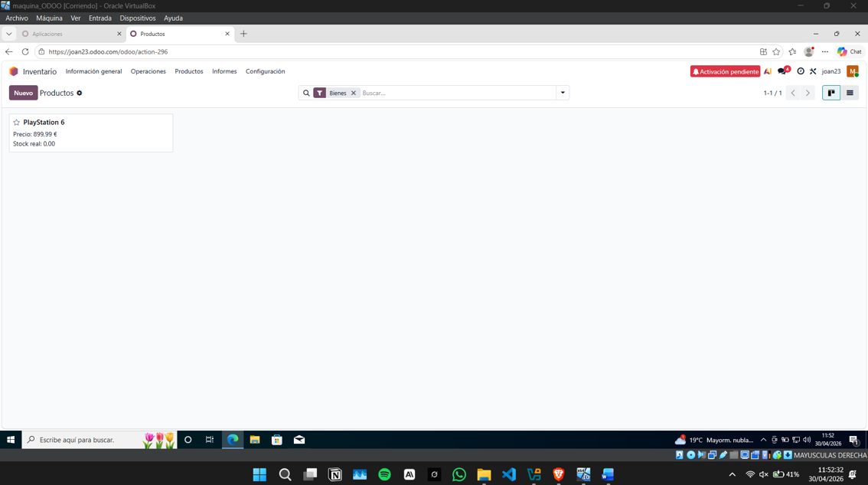Open the user avatar menu

853,71
